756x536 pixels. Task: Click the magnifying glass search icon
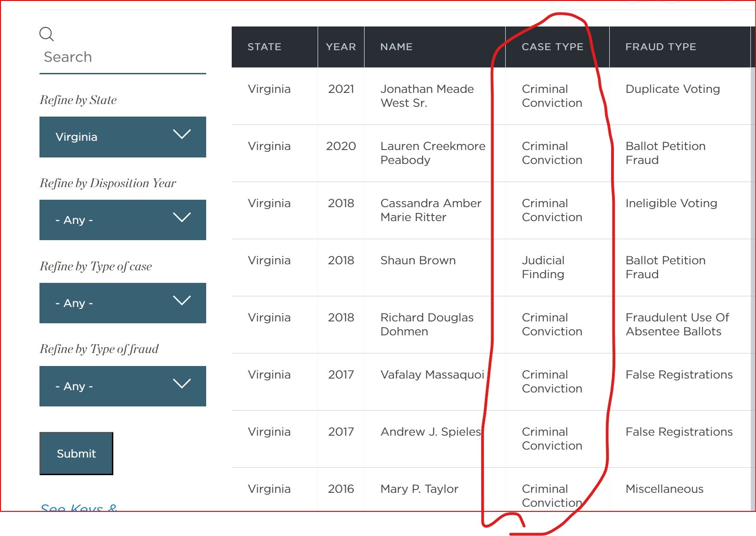[46, 34]
